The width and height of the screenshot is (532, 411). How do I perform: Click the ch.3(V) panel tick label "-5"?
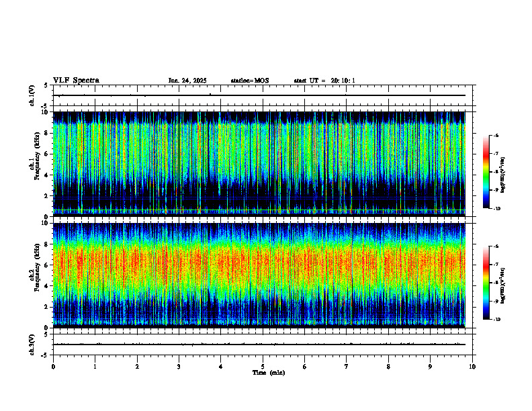pyautogui.click(x=45, y=355)
